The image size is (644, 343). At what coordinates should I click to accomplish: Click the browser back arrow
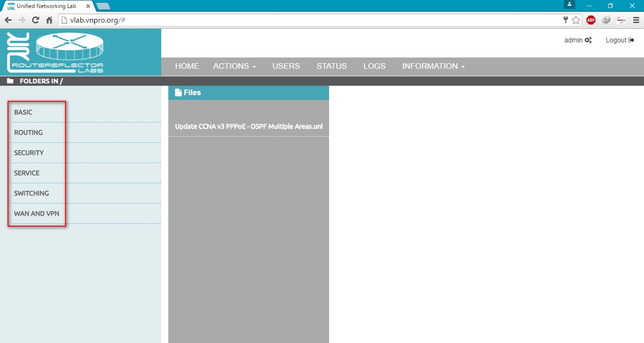pyautogui.click(x=8, y=20)
